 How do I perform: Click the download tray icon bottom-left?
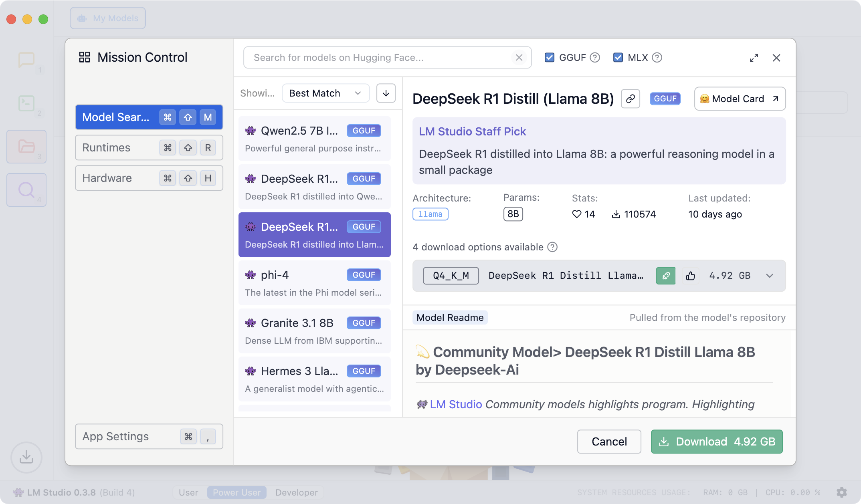click(x=26, y=457)
